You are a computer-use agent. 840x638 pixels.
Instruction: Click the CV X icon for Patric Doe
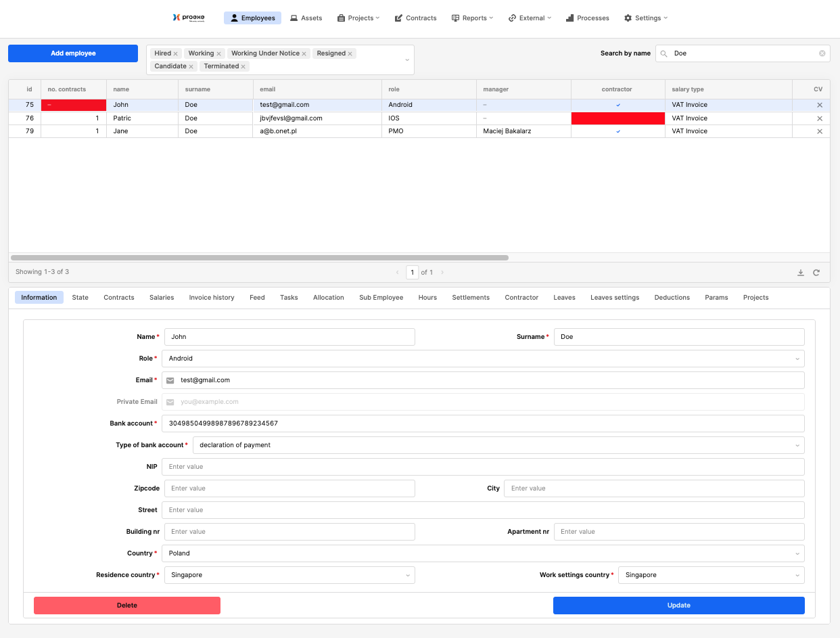(820, 118)
